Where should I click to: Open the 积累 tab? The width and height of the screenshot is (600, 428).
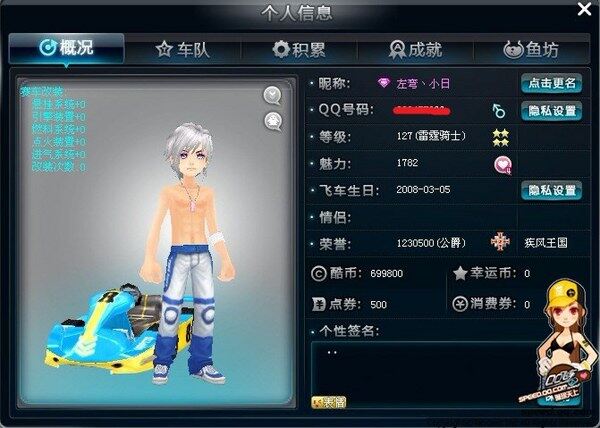click(299, 50)
